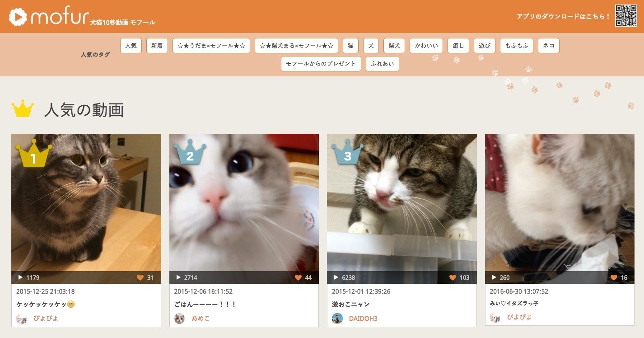Click the date 2016-06-30 13:07:52
Screen dimensions: 644x338
[x=519, y=291]
